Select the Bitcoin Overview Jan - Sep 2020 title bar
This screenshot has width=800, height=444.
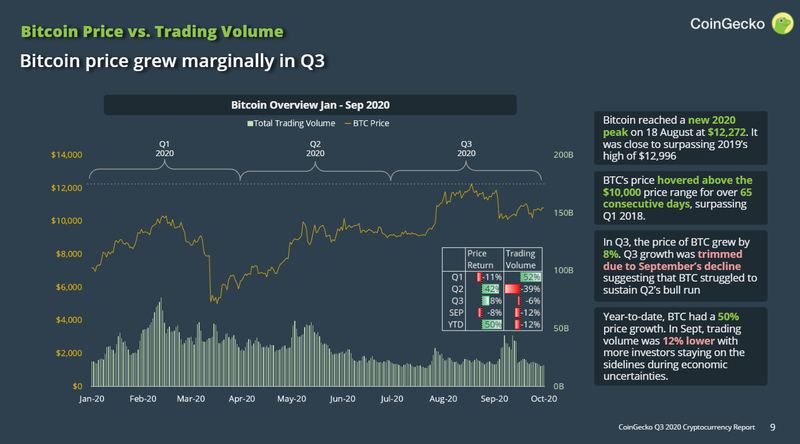(x=310, y=105)
